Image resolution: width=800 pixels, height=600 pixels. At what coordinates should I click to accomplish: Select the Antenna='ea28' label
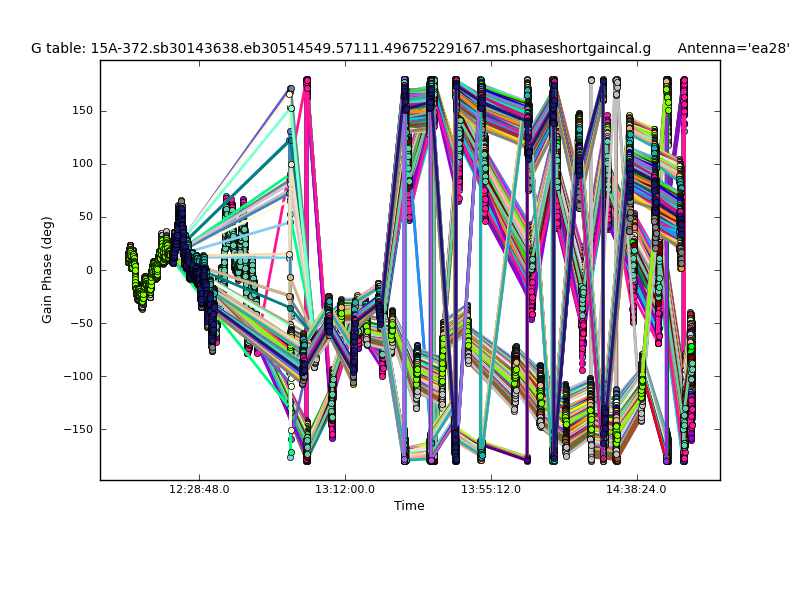pyautogui.click(x=733, y=48)
